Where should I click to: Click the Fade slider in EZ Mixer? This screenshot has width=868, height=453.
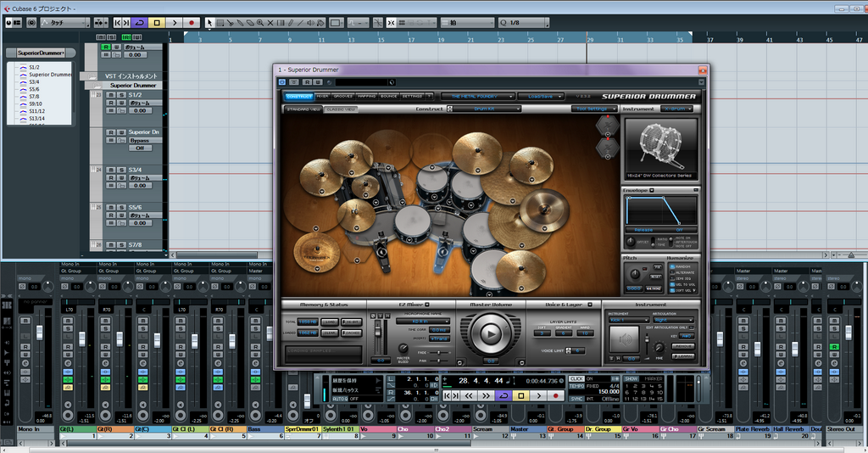point(438,352)
